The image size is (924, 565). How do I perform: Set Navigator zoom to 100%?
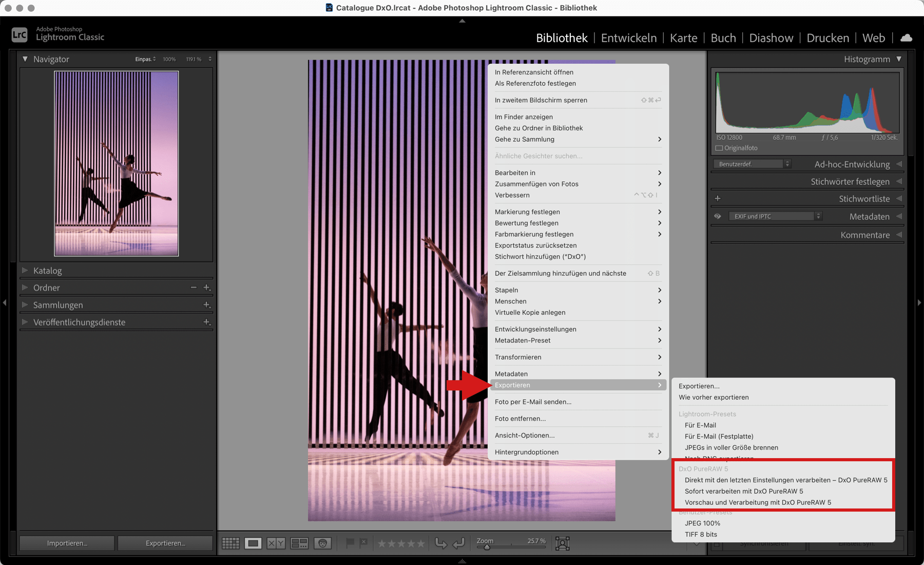click(x=169, y=59)
